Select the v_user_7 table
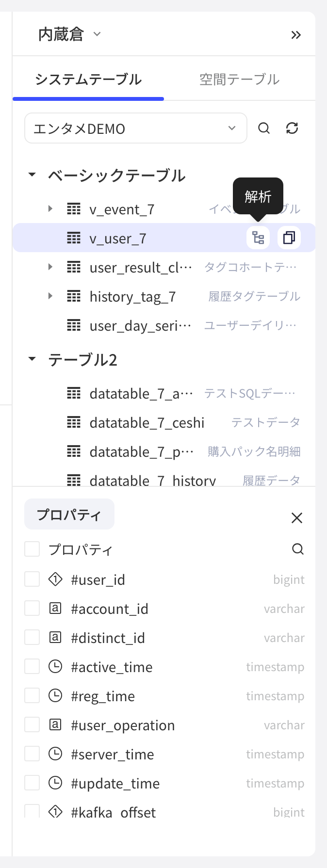 coord(118,239)
